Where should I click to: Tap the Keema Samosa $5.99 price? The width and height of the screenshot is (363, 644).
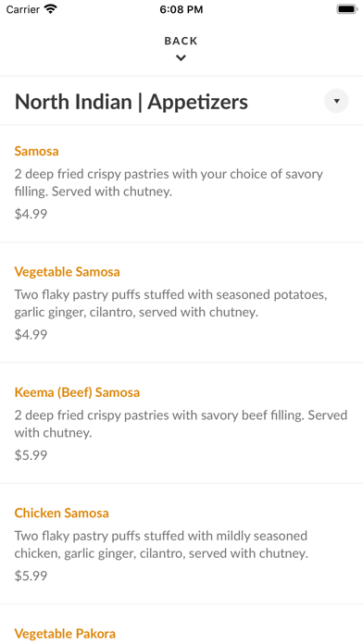(31, 455)
